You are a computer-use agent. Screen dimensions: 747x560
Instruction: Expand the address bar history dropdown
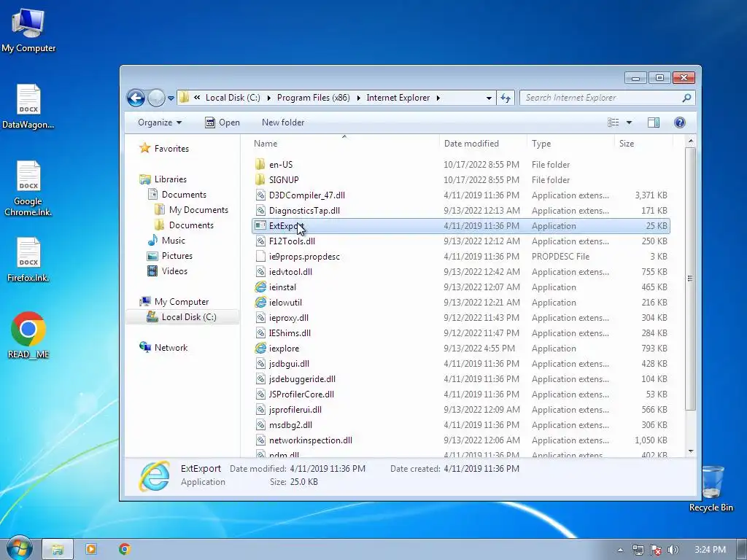click(x=489, y=98)
